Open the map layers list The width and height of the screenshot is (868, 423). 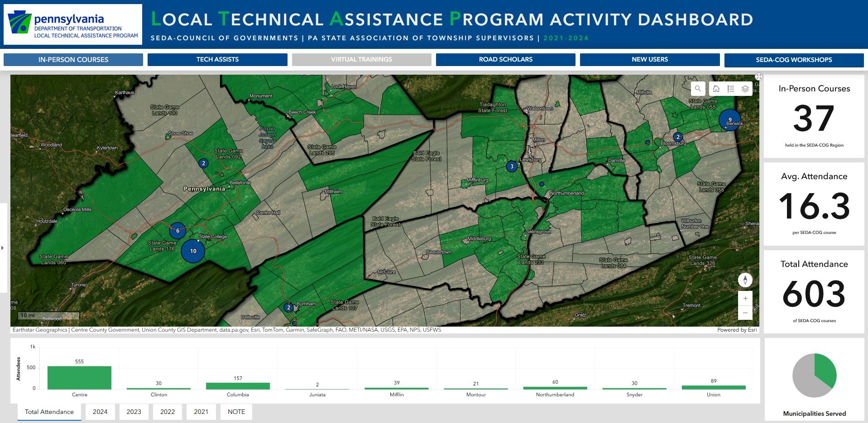[745, 89]
